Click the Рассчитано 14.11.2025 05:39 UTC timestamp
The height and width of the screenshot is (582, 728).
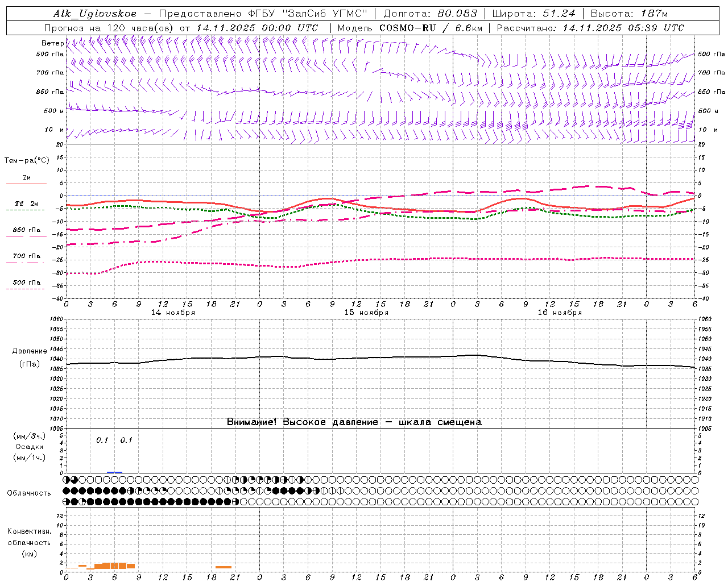click(590, 28)
